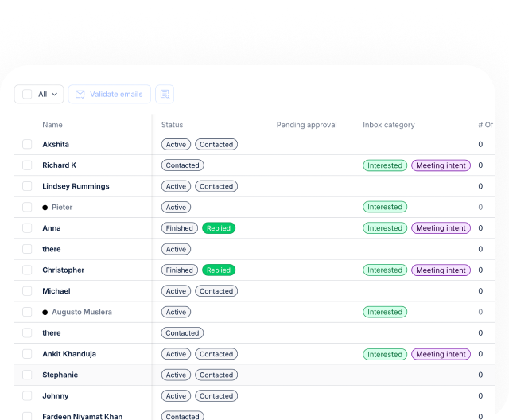The image size is (509, 420).
Task: Click Richard K's Meeting intent tag
Action: 441,165
